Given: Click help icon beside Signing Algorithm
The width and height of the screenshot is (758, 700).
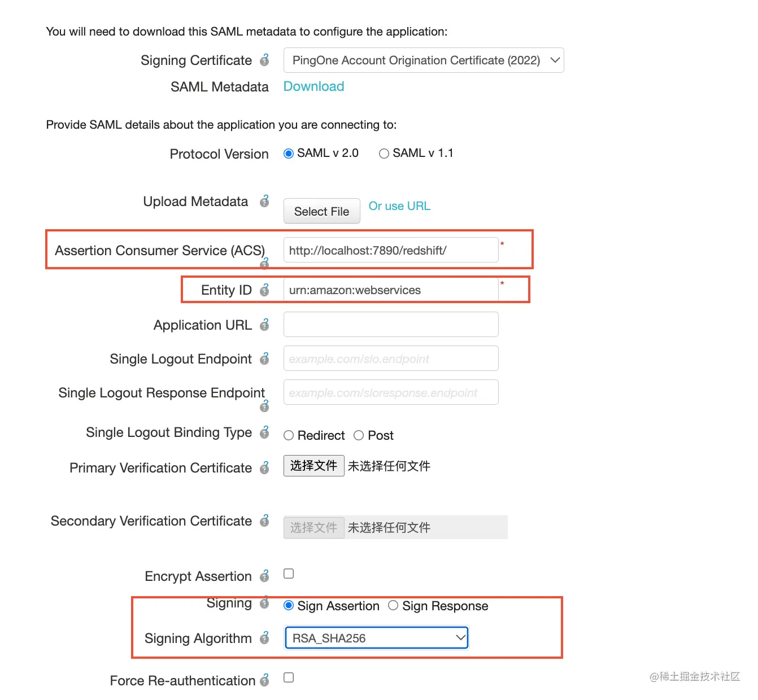Looking at the screenshot, I should [264, 638].
